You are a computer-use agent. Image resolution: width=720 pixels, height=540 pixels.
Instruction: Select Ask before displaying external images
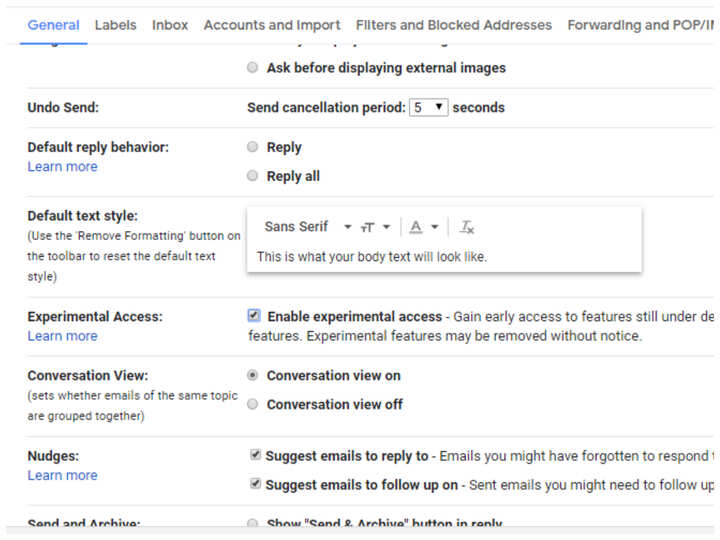[252, 68]
